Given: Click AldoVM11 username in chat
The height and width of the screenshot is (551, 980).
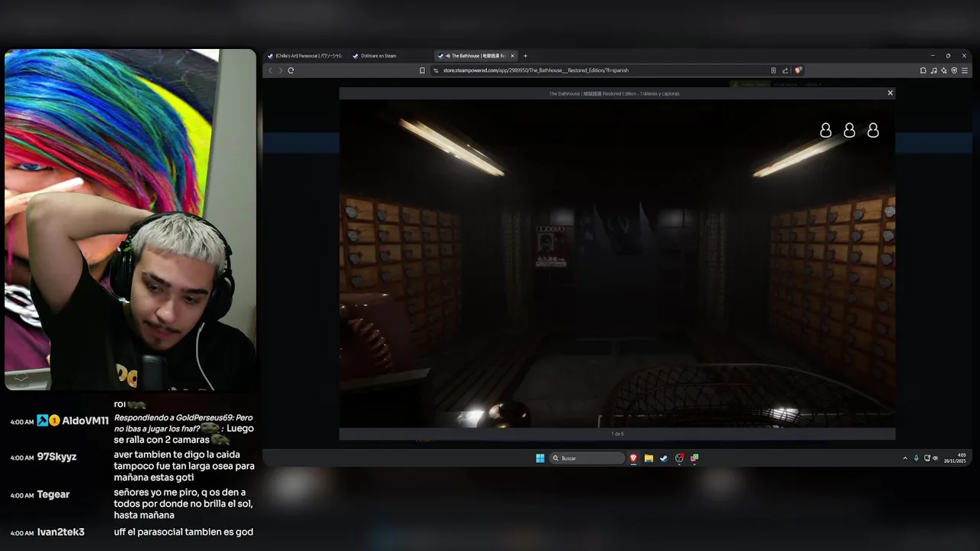Looking at the screenshot, I should tap(85, 421).
